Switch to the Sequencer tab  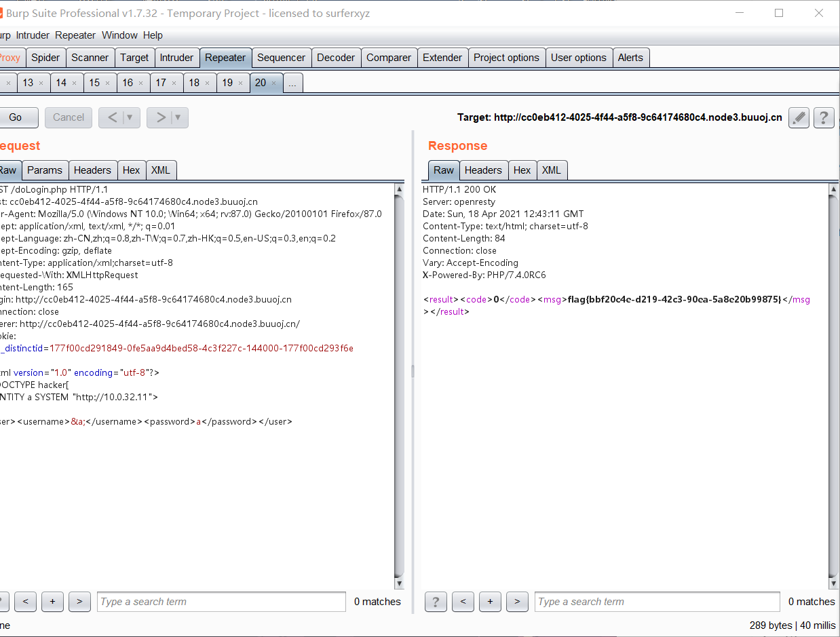click(282, 58)
